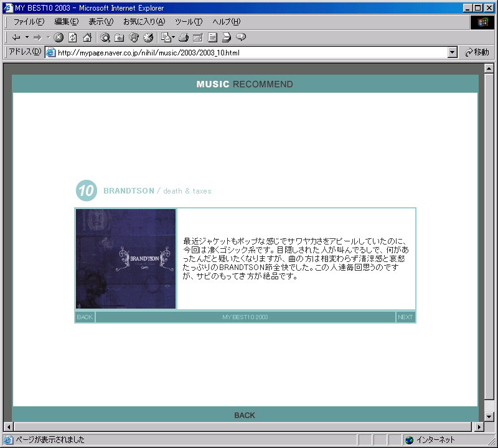Viewport: 498px width, 448px height.
Task: Open the Forward history dropdown arrow
Action: click(49, 37)
